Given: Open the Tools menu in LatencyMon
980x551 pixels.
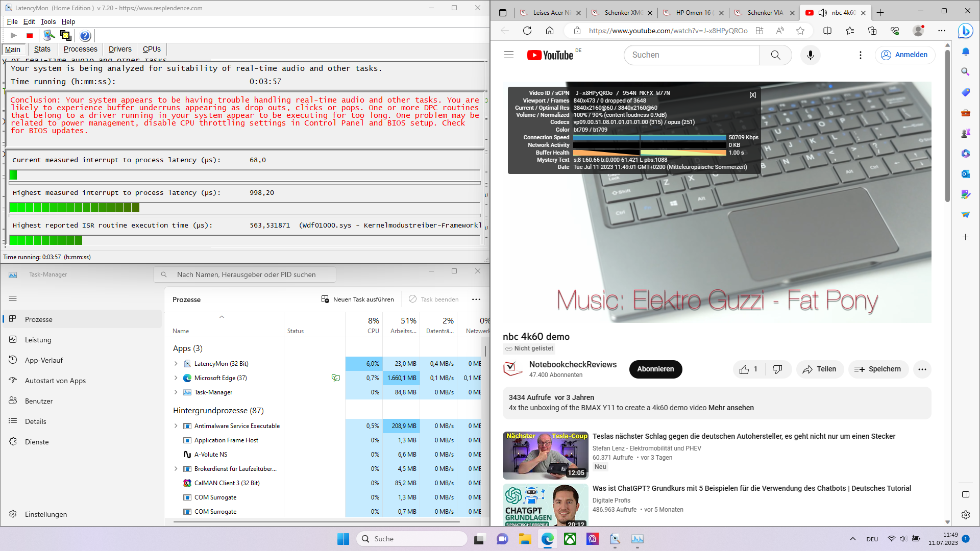Looking at the screenshot, I should pos(48,21).
